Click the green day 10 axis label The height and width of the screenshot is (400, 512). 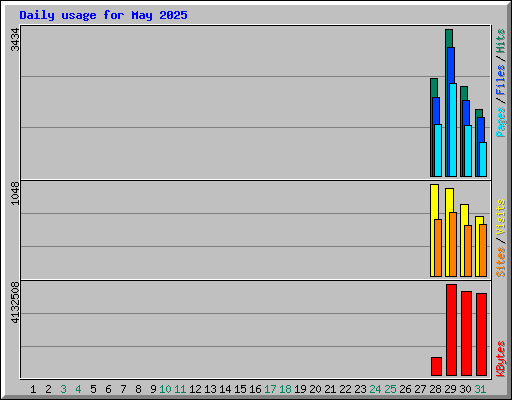(165, 389)
